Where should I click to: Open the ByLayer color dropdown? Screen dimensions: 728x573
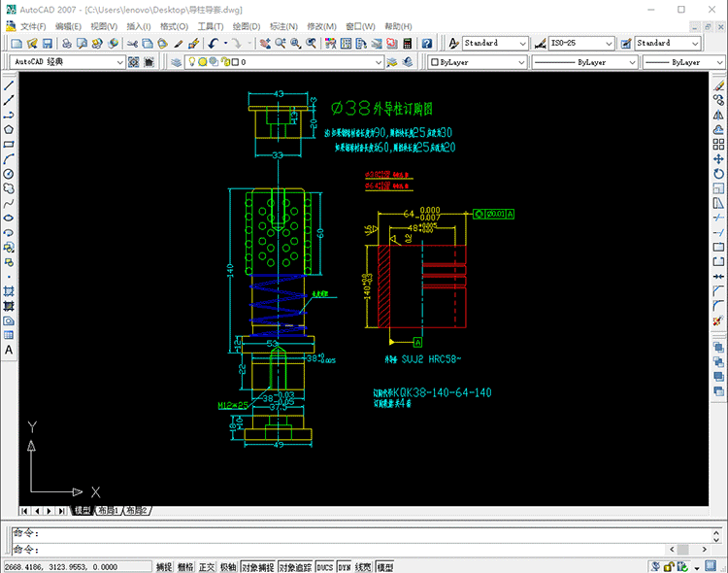click(x=478, y=62)
